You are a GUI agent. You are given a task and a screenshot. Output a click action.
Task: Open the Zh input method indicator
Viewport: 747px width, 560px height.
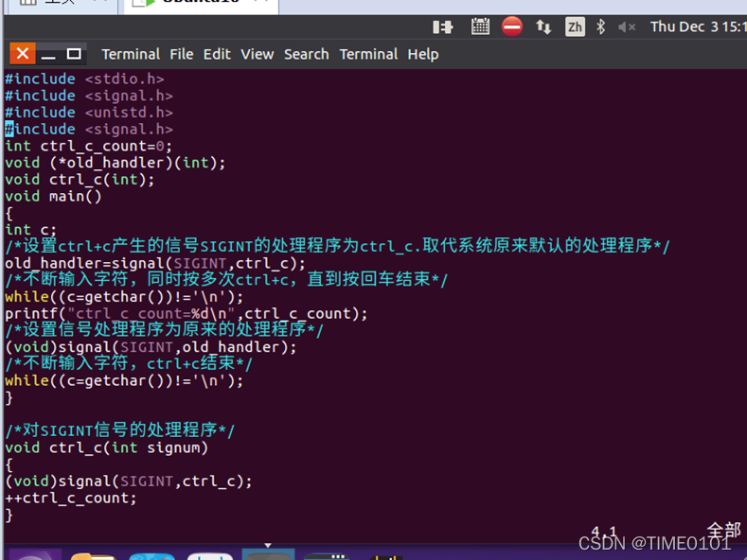click(575, 26)
